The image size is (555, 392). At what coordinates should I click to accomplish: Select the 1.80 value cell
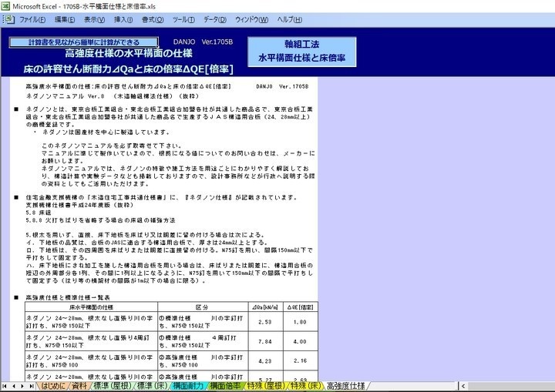coord(300,322)
